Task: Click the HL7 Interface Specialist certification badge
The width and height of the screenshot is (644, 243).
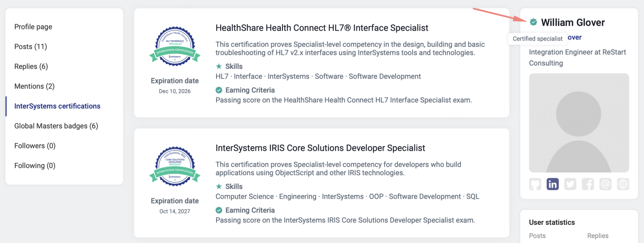Action: point(175,46)
